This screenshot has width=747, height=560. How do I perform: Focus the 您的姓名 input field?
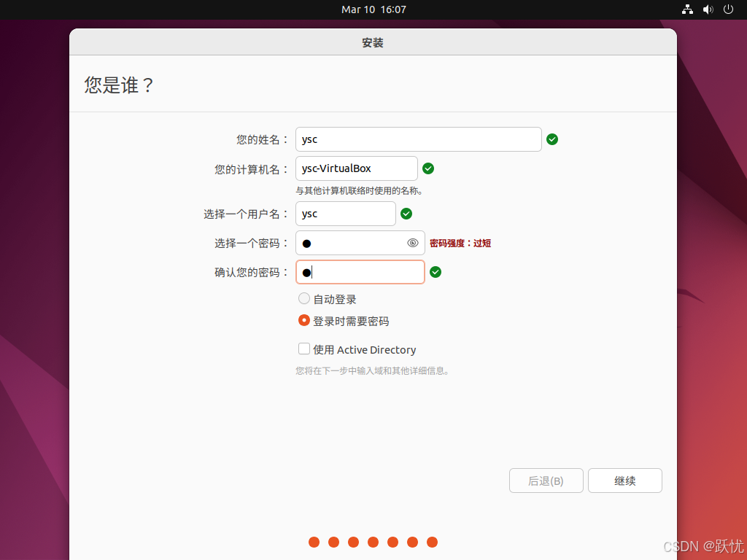[x=418, y=139]
